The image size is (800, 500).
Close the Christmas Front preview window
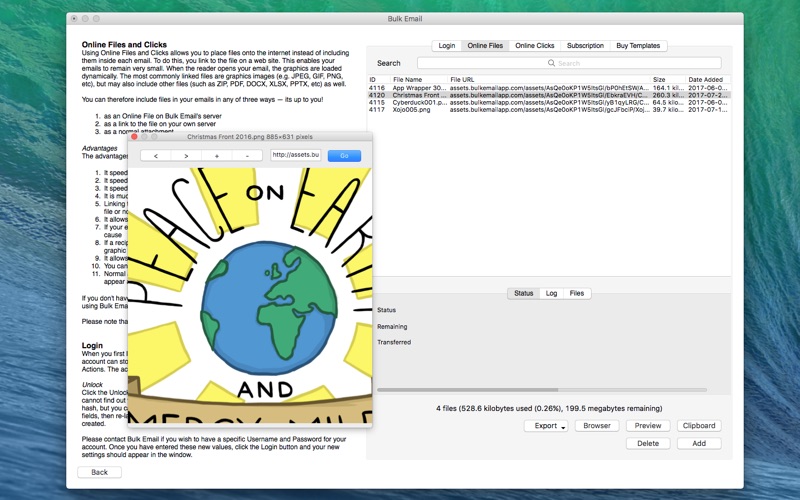134,137
